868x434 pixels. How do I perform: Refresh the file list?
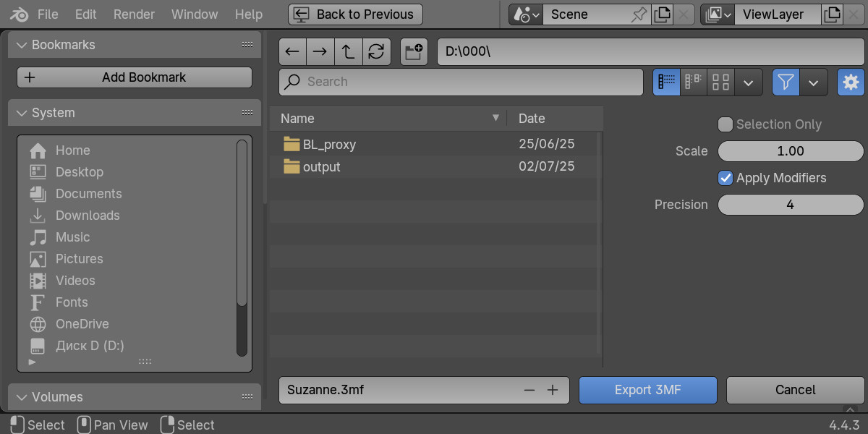[376, 51]
